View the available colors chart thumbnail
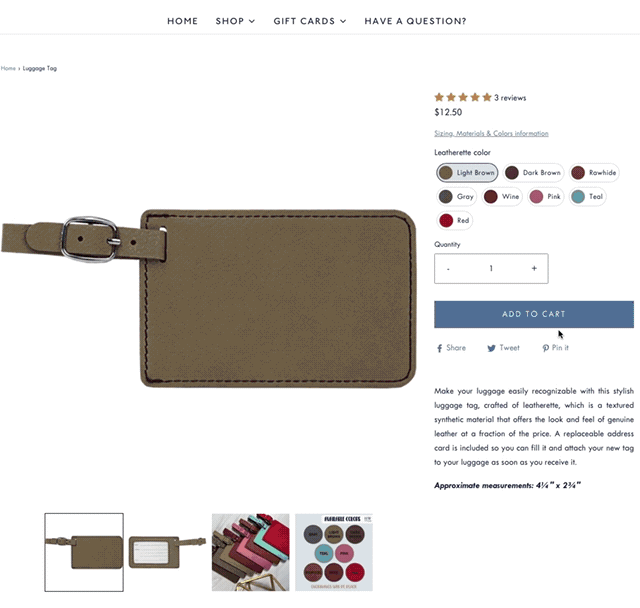 tap(333, 552)
